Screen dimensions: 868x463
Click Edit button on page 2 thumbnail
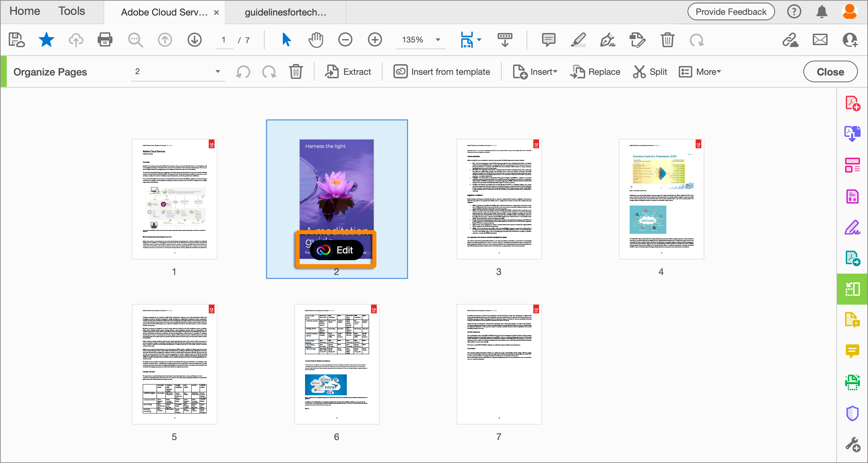336,250
